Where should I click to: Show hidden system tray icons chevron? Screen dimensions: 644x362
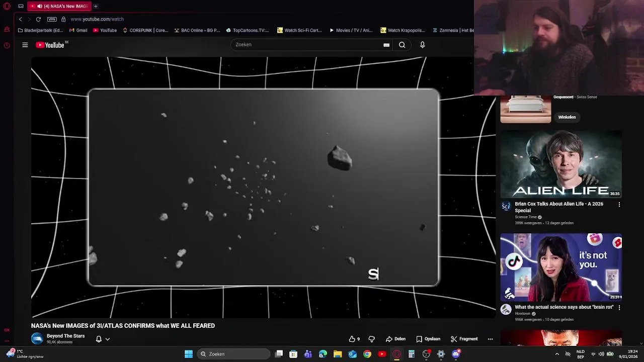click(x=556, y=354)
